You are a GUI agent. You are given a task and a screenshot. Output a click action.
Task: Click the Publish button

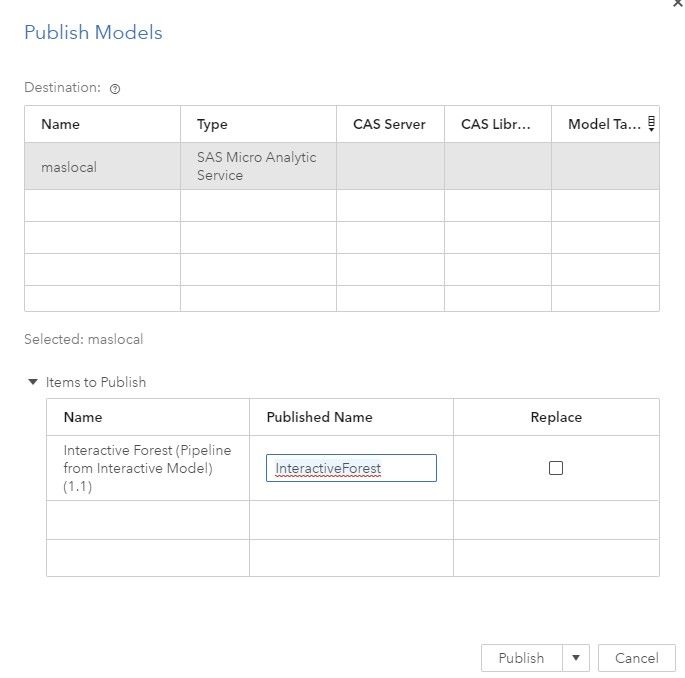(x=521, y=658)
